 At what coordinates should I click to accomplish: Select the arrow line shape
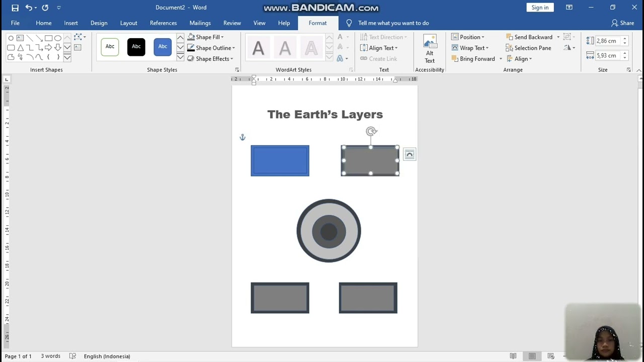tap(39, 38)
